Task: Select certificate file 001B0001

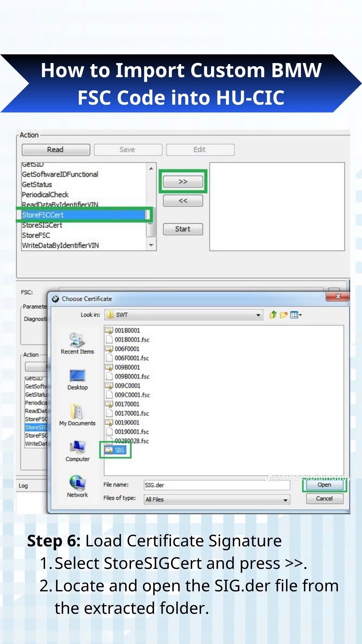Action: click(123, 330)
